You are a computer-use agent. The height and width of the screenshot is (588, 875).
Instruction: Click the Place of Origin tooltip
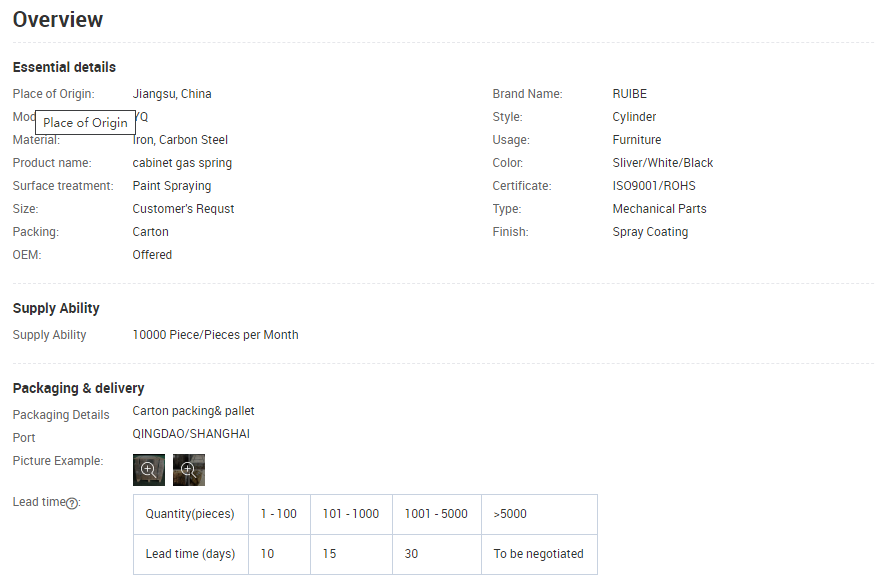pyautogui.click(x=85, y=122)
